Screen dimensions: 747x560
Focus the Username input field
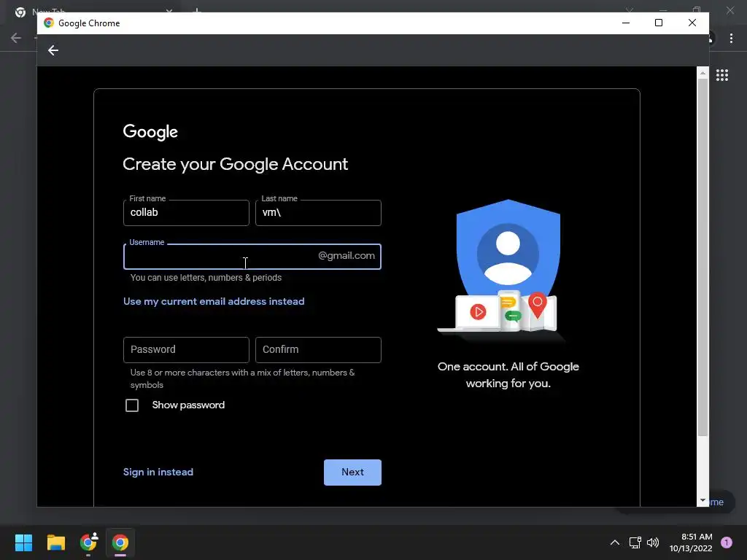(x=252, y=257)
